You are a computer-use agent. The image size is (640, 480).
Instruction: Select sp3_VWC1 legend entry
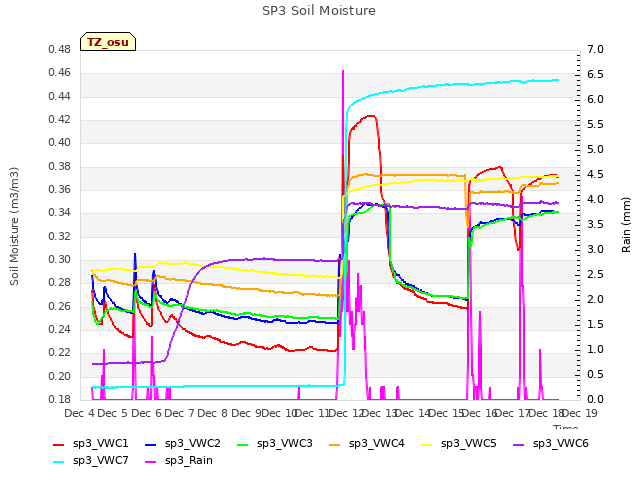pyautogui.click(x=91, y=444)
